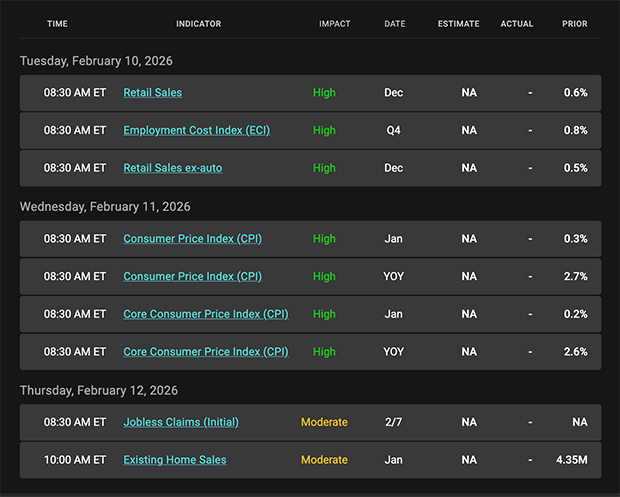620x497 pixels.
Task: Click the YOY Core Consumer Price Index link
Action: (x=205, y=352)
